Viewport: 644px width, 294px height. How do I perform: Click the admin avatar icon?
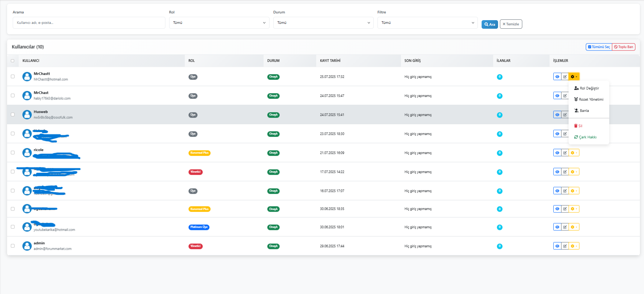point(27,246)
